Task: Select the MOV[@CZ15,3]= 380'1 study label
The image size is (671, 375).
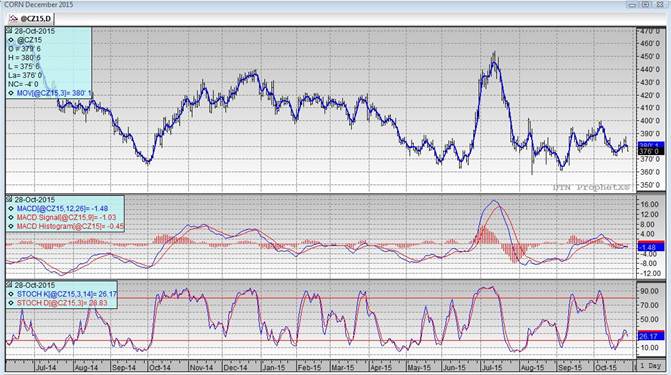Action: pyautogui.click(x=54, y=93)
